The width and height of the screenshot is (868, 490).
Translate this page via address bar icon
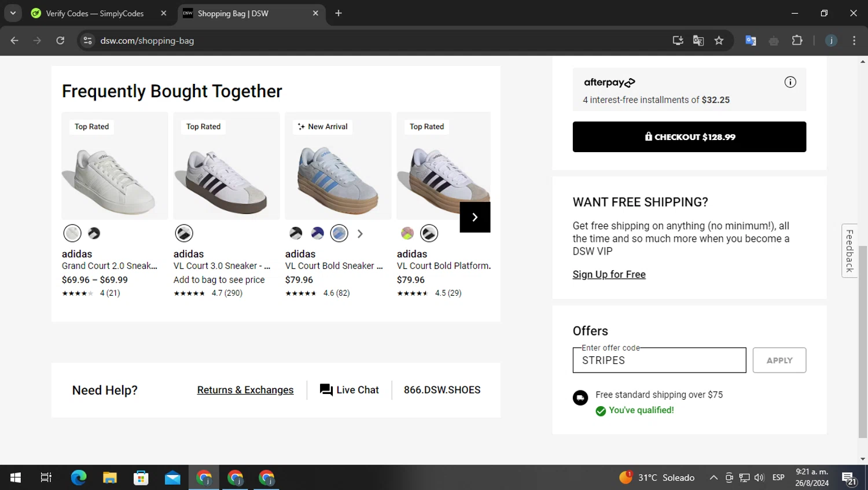698,40
